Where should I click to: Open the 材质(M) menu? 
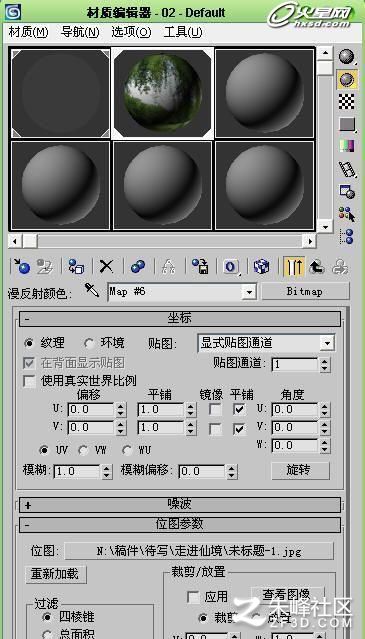tap(28, 32)
